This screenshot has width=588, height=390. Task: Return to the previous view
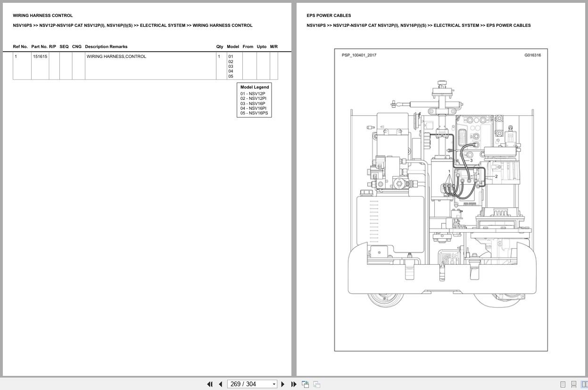tap(305, 384)
